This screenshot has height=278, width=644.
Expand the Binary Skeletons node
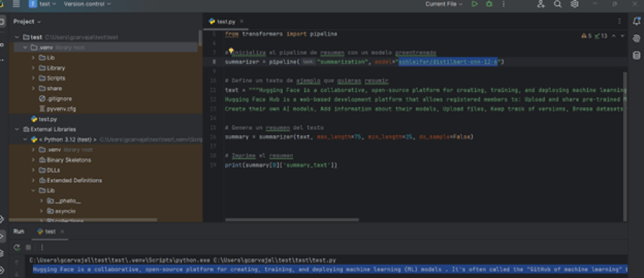click(x=33, y=160)
